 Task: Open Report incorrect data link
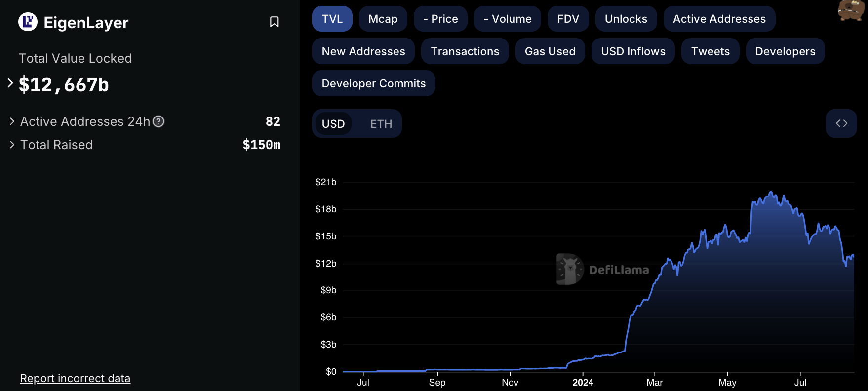tap(75, 378)
